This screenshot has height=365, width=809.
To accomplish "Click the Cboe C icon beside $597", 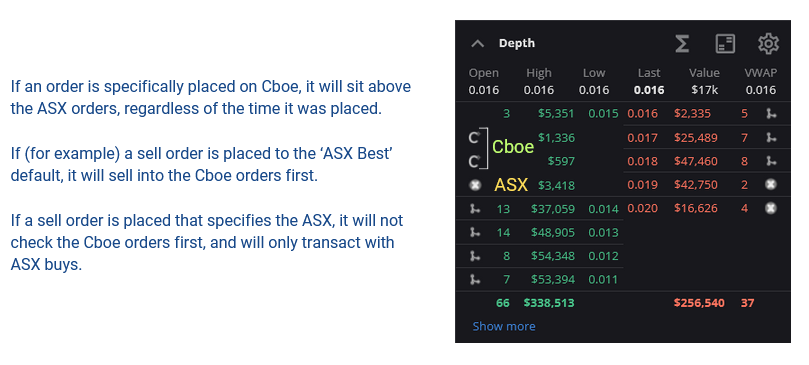I will point(475,162).
